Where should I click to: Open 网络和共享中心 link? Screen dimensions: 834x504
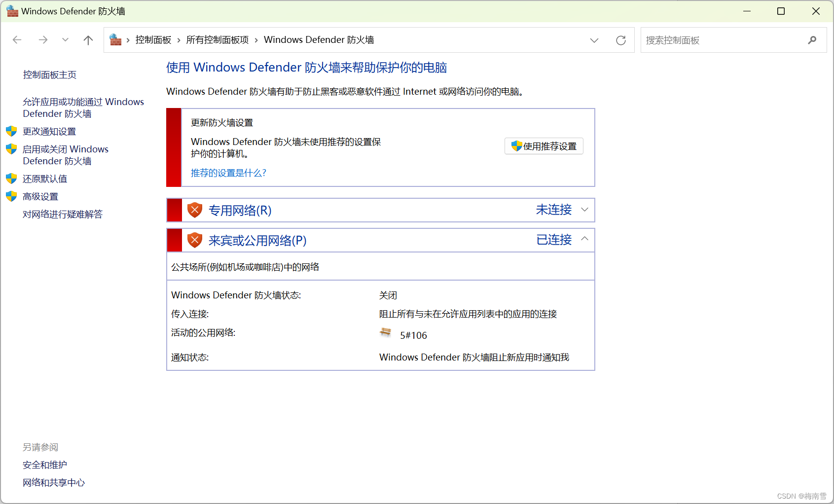coord(54,483)
